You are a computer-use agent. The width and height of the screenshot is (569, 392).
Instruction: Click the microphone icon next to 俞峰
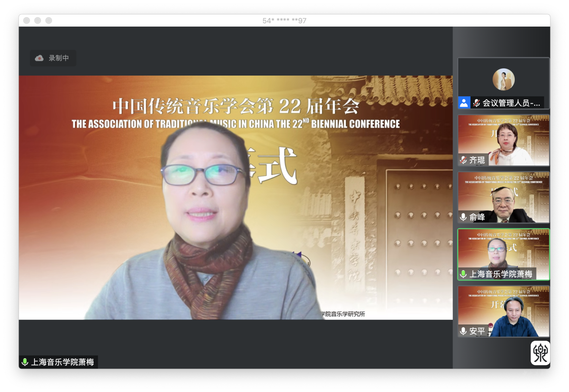[463, 217]
